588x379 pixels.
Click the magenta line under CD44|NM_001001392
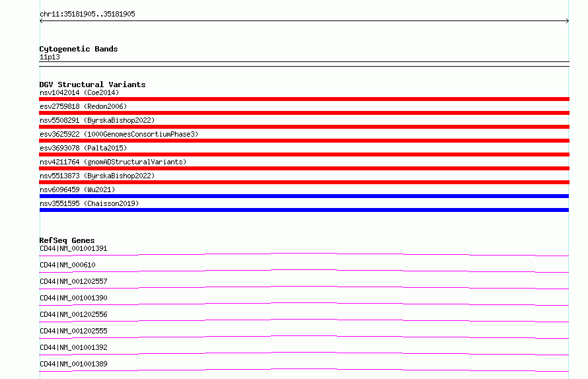click(304, 353)
